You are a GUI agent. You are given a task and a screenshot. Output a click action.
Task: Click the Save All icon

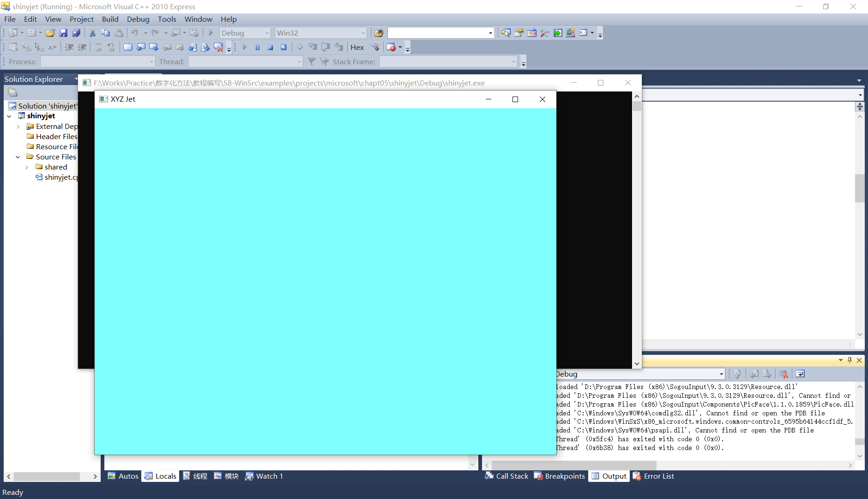[x=76, y=33]
